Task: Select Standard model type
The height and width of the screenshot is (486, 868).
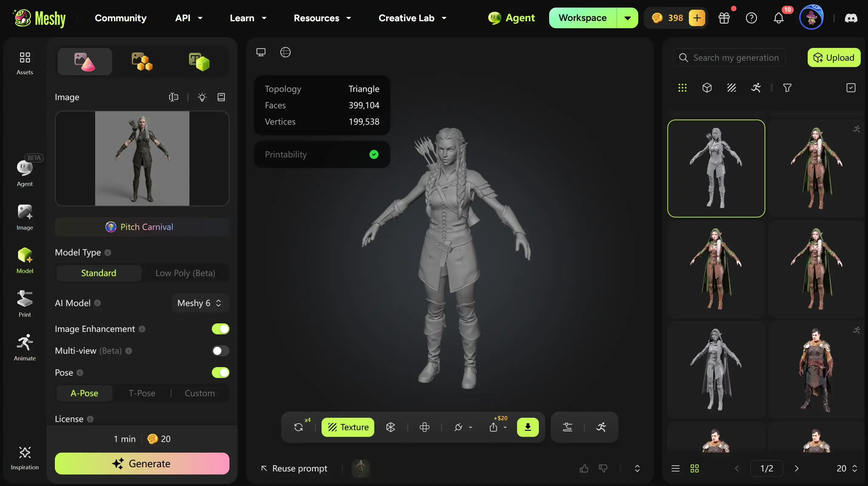Action: pyautogui.click(x=99, y=273)
